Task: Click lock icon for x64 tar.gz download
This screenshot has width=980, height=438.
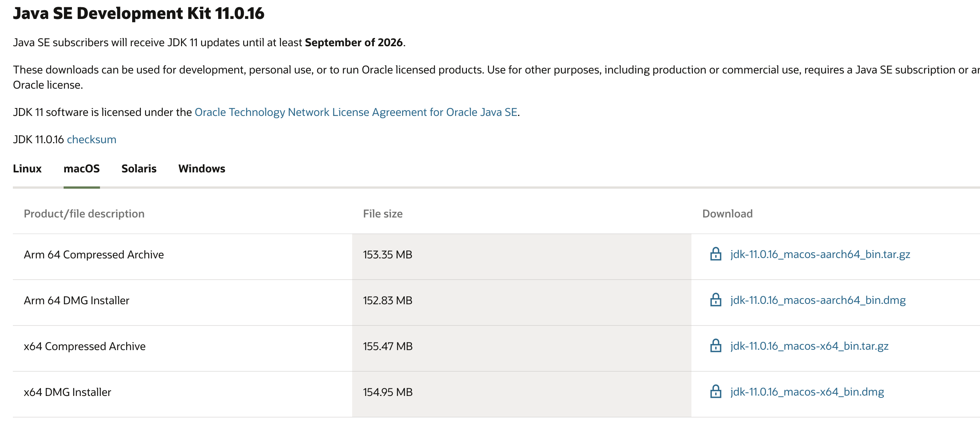Action: (716, 346)
